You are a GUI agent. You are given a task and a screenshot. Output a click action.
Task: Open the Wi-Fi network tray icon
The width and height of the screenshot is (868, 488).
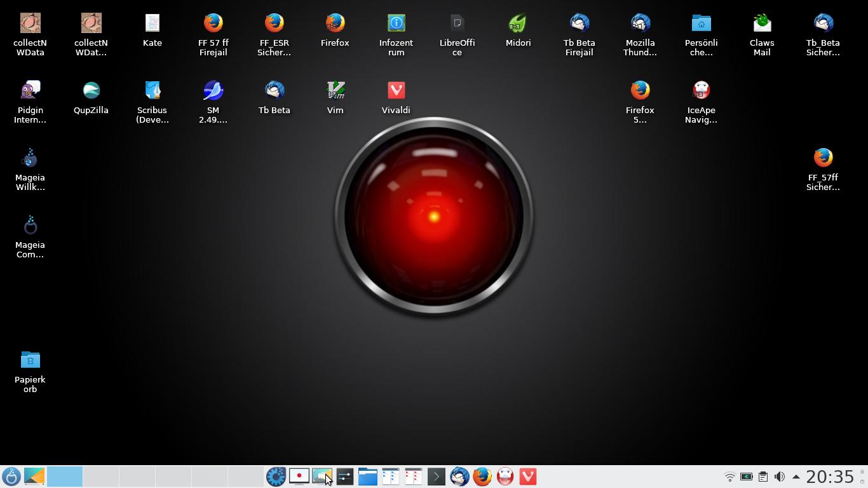pyautogui.click(x=730, y=477)
